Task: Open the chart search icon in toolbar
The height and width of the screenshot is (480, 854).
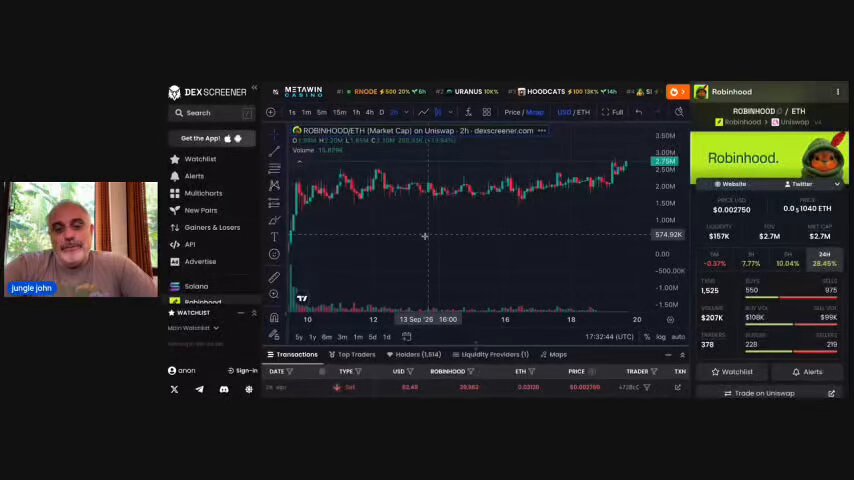Action: pos(679,112)
